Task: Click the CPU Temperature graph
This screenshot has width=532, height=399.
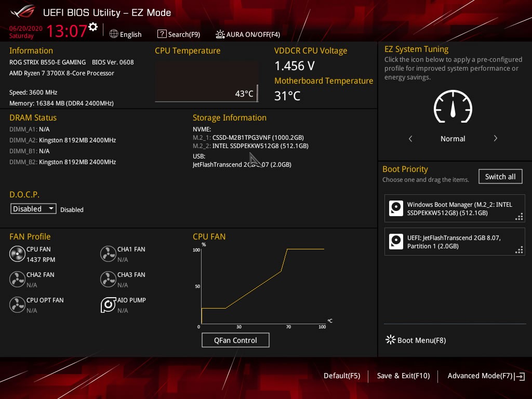Action: point(206,82)
